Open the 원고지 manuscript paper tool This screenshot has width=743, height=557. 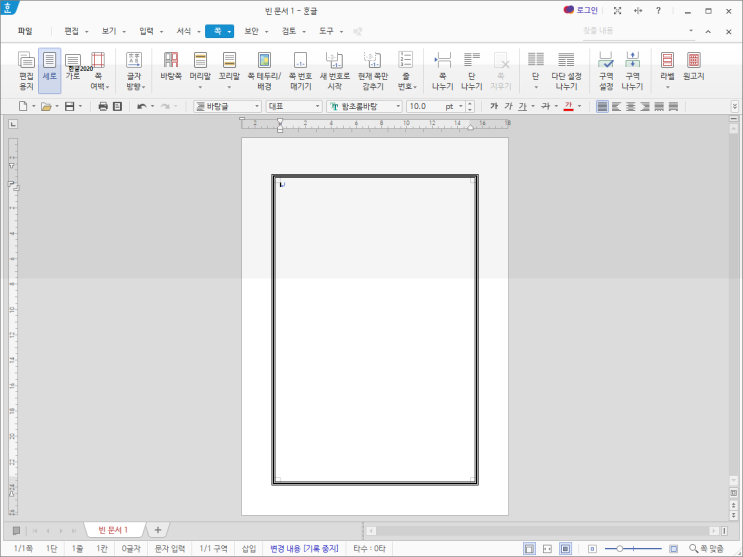pyautogui.click(x=693, y=68)
